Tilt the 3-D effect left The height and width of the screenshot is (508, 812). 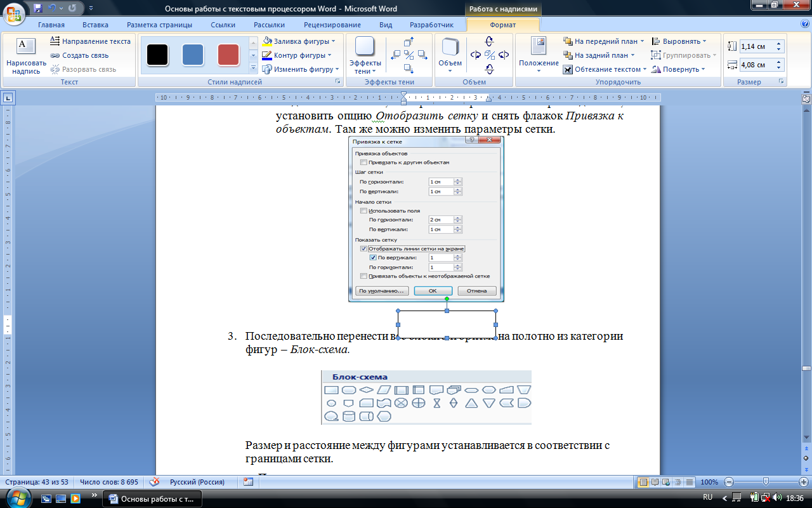click(475, 55)
